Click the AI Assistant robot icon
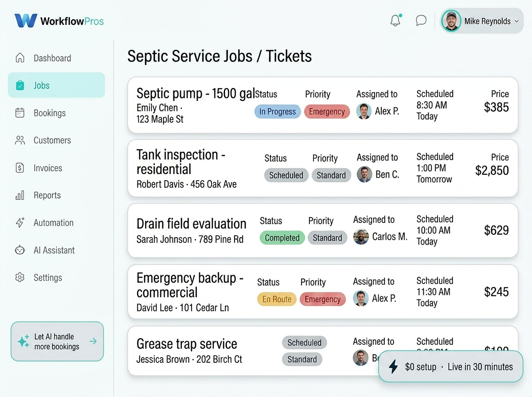532x397 pixels. pos(20,250)
